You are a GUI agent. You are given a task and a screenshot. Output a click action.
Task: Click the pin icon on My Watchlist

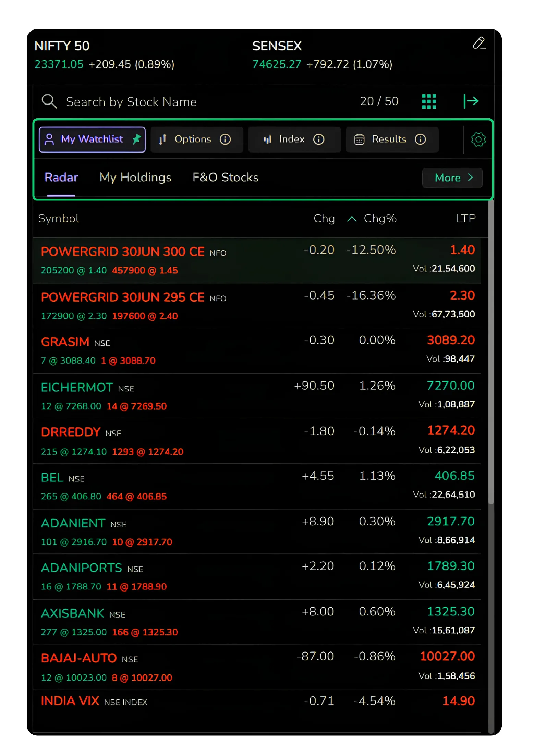(x=137, y=139)
